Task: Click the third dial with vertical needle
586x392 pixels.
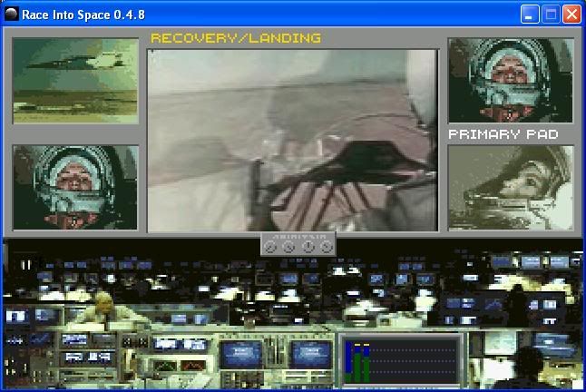Action: tap(308, 247)
